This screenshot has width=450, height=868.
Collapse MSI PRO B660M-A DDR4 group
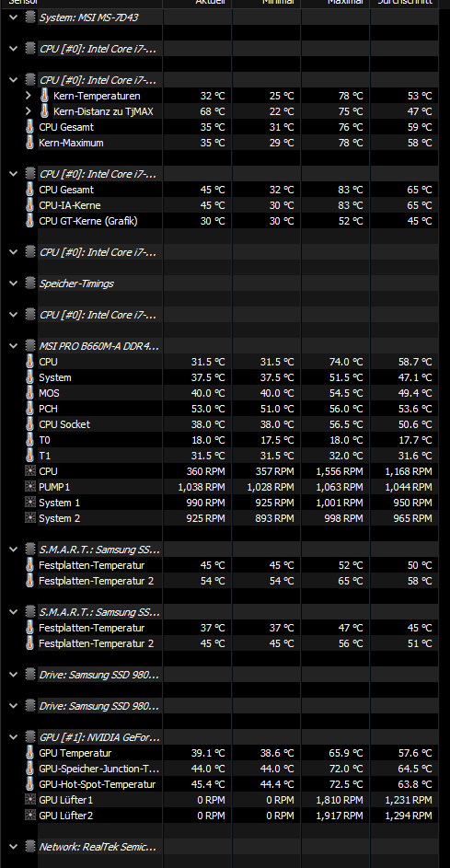[13, 346]
